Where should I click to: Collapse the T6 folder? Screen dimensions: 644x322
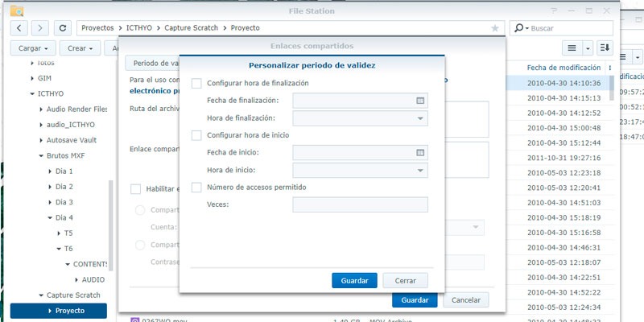59,249
